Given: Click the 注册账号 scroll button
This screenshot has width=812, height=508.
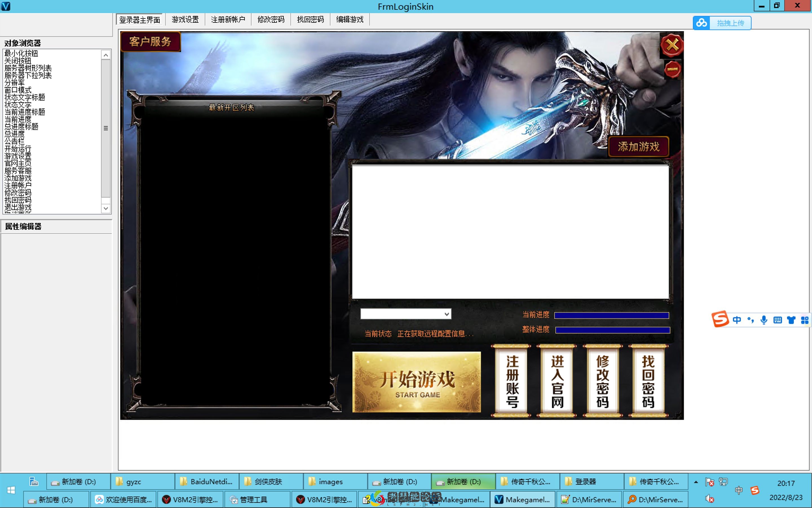Looking at the screenshot, I should point(511,381).
